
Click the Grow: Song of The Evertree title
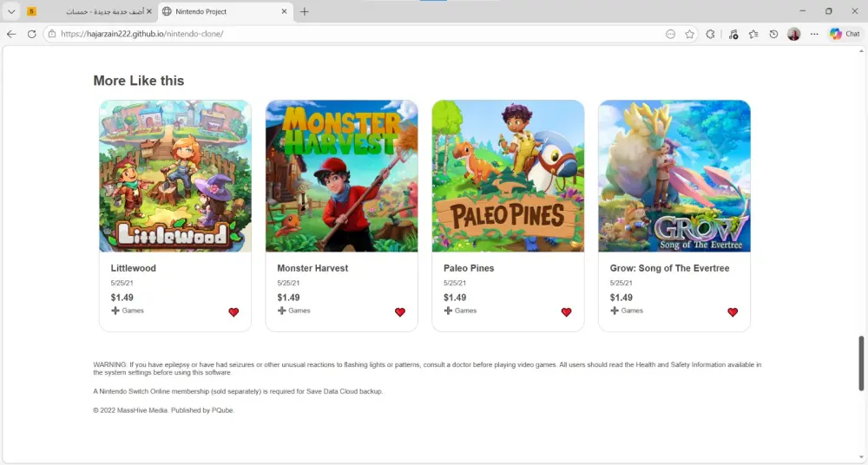[670, 268]
